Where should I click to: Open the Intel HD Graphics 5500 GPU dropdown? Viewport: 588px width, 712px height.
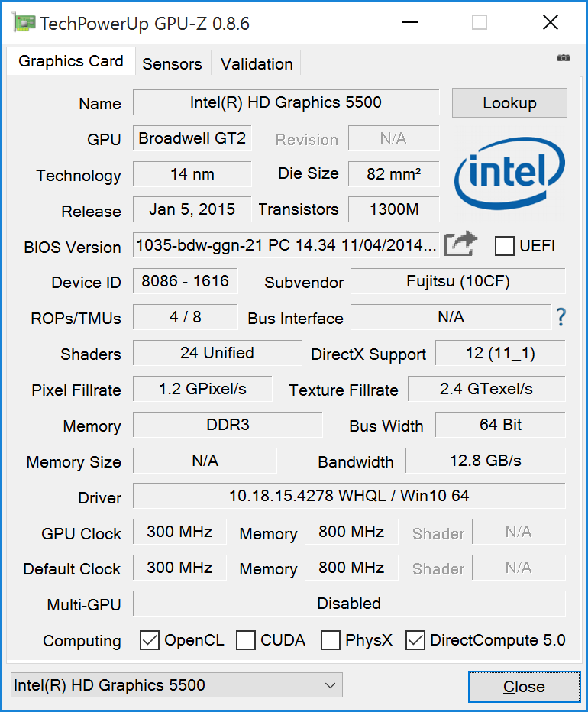[176, 685]
